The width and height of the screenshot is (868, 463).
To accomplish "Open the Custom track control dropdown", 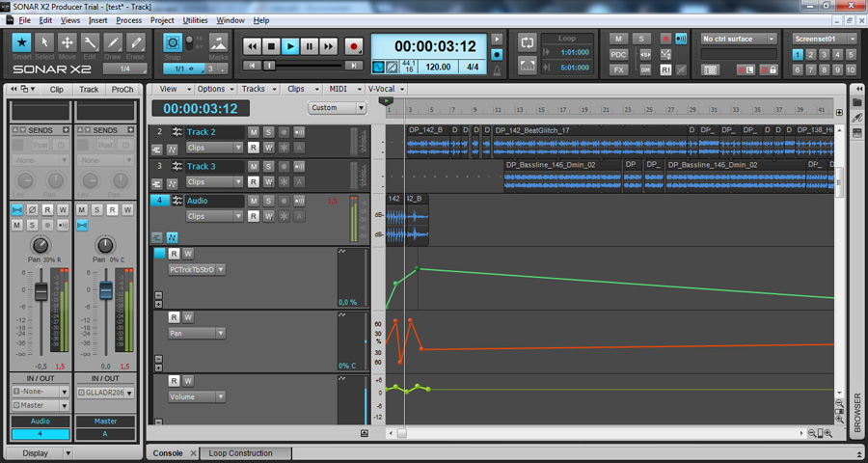I will tap(337, 108).
